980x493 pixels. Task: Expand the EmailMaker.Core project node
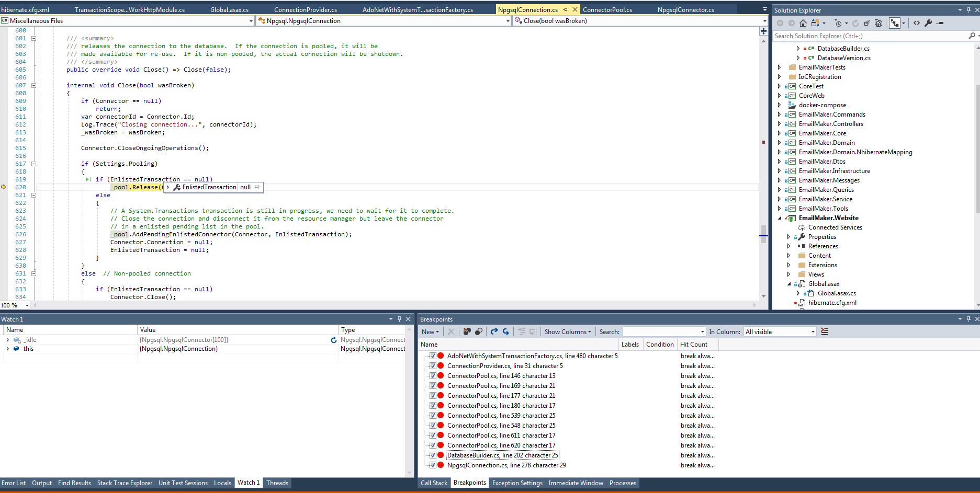tap(779, 133)
